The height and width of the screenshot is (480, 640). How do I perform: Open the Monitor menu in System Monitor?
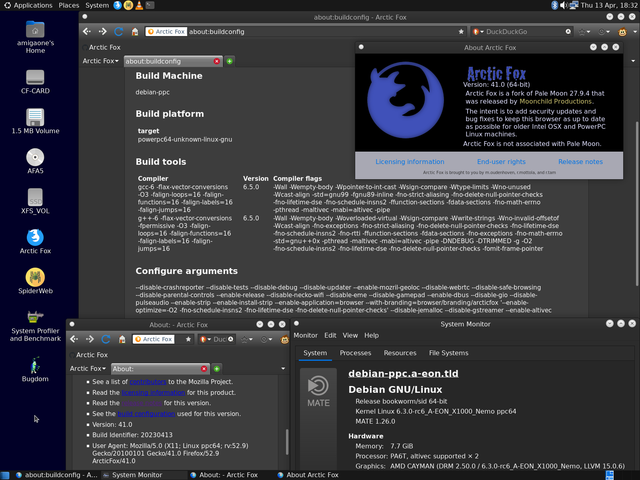point(305,335)
